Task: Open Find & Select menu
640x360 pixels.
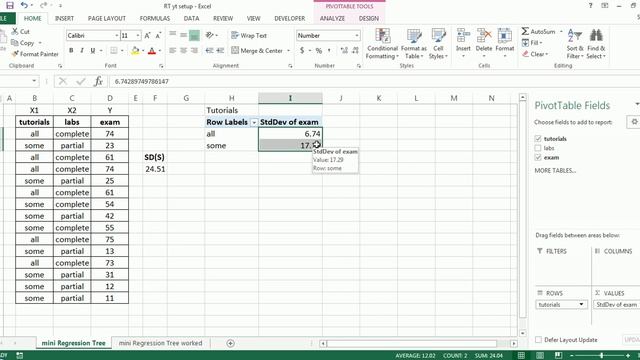Action: click(596, 44)
